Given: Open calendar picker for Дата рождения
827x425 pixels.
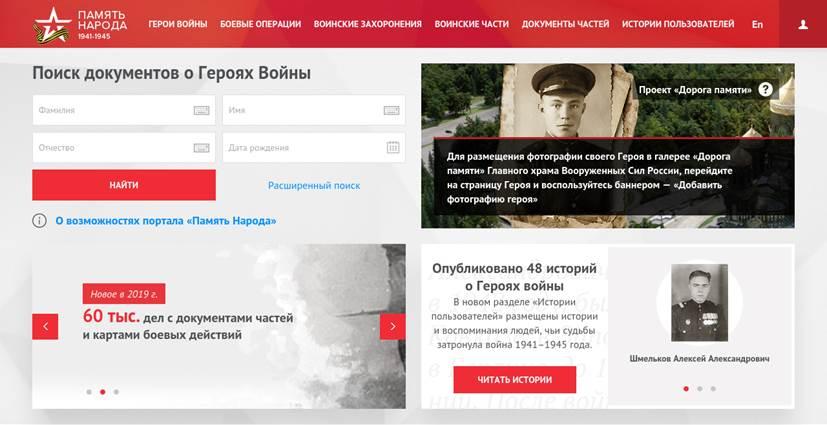Looking at the screenshot, I should coord(393,148).
